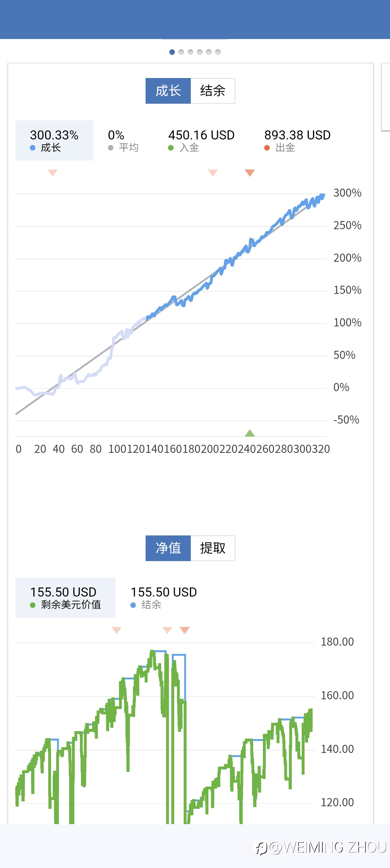Go to the second carousel page dot
This screenshot has width=390, height=868.
coord(181,52)
